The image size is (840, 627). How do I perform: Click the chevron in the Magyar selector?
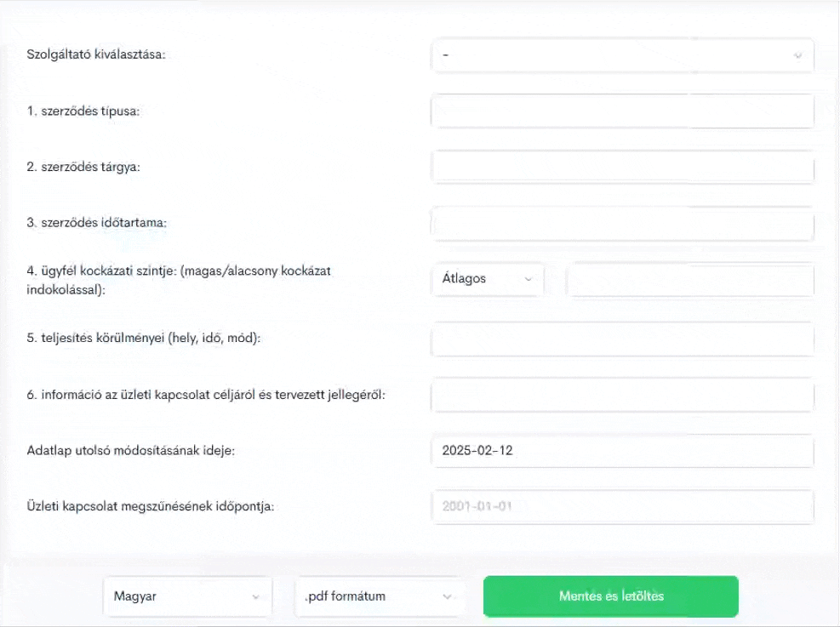point(255,596)
